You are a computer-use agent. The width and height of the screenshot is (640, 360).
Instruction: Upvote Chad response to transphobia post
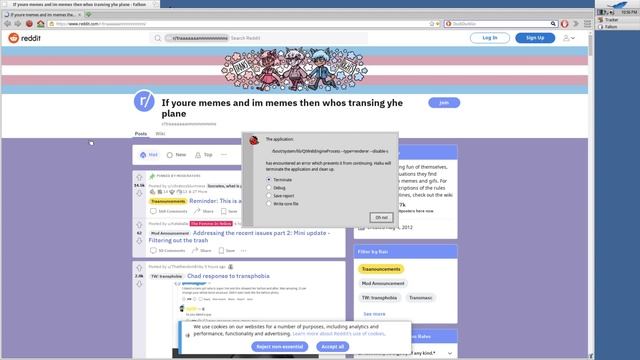139,268
